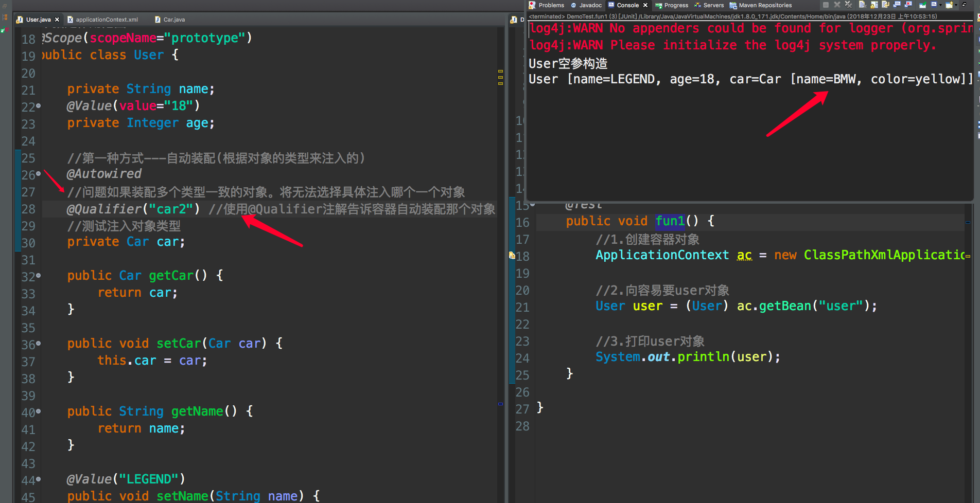Collapse setCar method fold at line 36

point(38,344)
